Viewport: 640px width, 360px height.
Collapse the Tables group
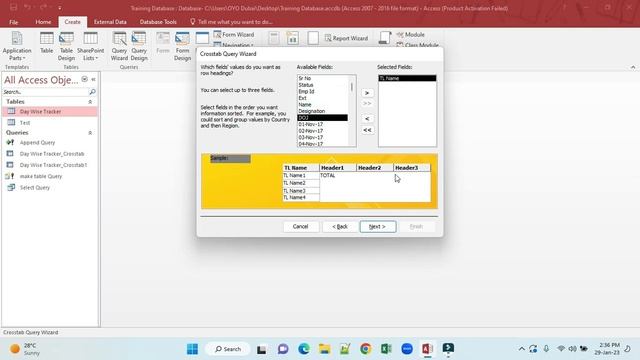pyautogui.click(x=90, y=102)
